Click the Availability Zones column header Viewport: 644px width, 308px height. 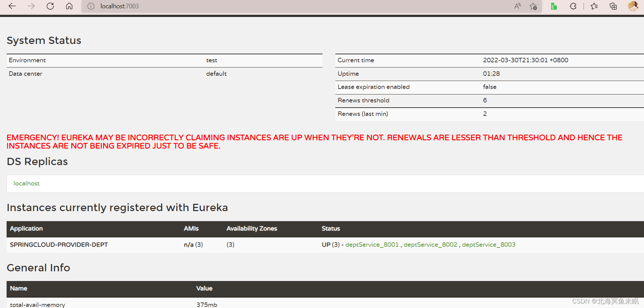pos(252,228)
